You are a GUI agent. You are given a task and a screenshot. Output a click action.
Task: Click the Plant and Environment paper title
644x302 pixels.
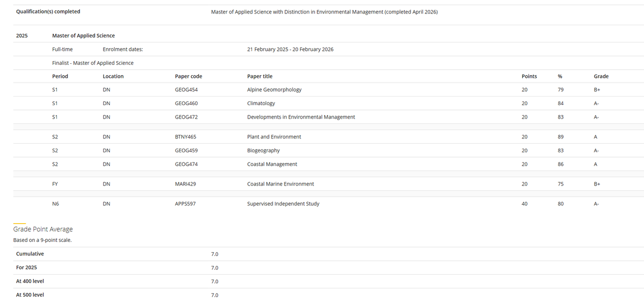(x=274, y=137)
